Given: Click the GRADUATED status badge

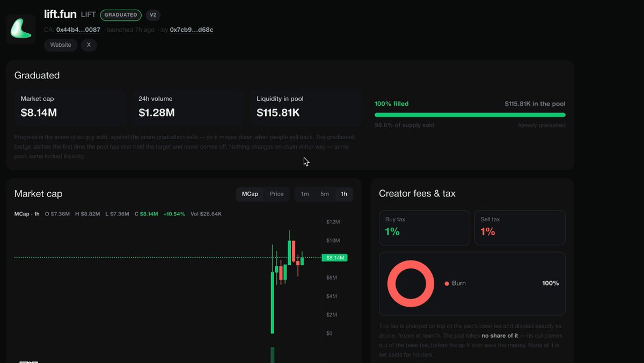Looking at the screenshot, I should pyautogui.click(x=121, y=15).
